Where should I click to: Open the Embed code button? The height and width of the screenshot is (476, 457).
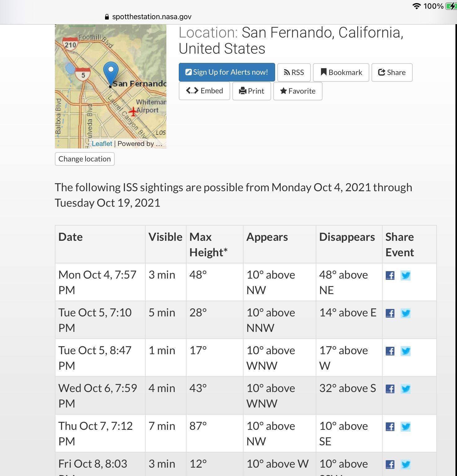204,91
